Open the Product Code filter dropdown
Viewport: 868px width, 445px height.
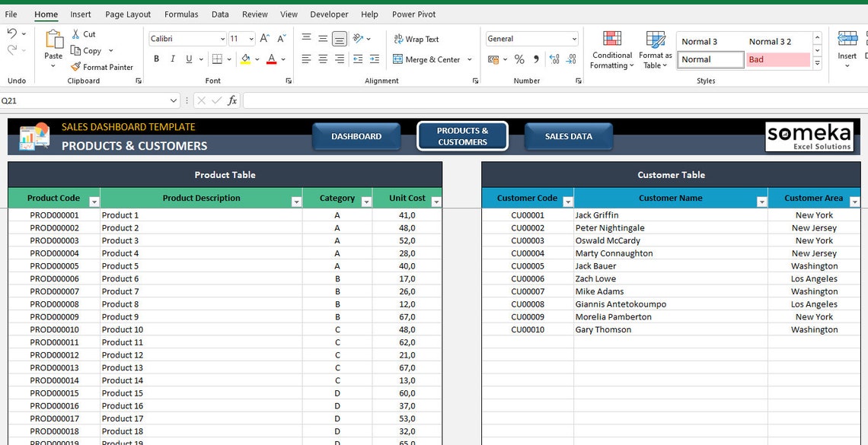click(x=93, y=199)
